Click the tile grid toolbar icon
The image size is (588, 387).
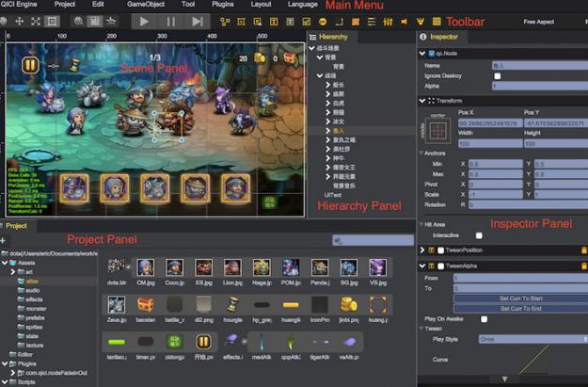[x=437, y=22]
